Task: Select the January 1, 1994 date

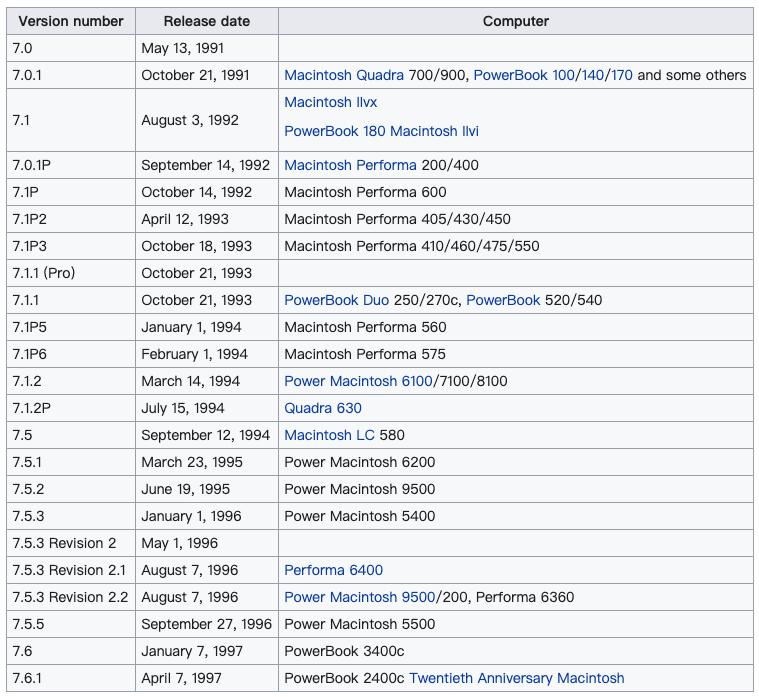Action: (x=207, y=327)
